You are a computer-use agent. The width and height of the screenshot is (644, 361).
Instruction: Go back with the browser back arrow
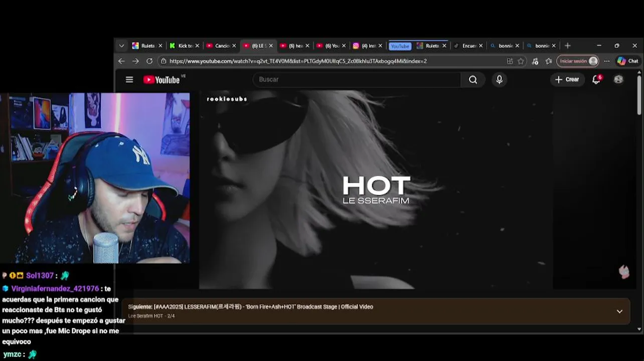[x=121, y=61]
